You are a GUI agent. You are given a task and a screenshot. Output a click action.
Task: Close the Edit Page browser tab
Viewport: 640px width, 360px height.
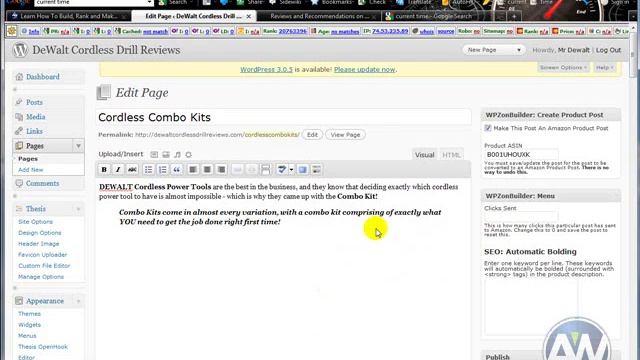click(249, 17)
